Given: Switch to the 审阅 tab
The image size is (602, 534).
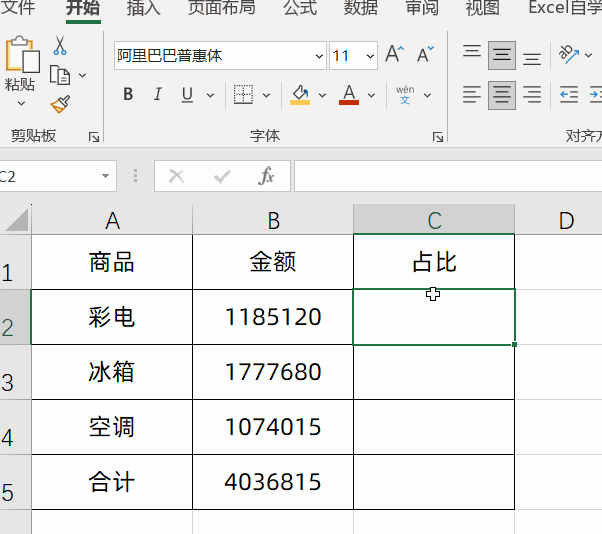Looking at the screenshot, I should [422, 8].
